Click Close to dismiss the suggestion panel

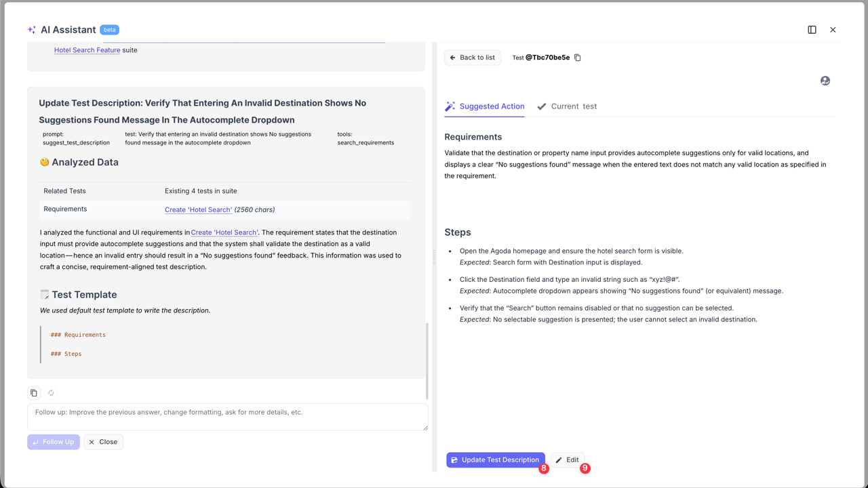pyautogui.click(x=103, y=441)
